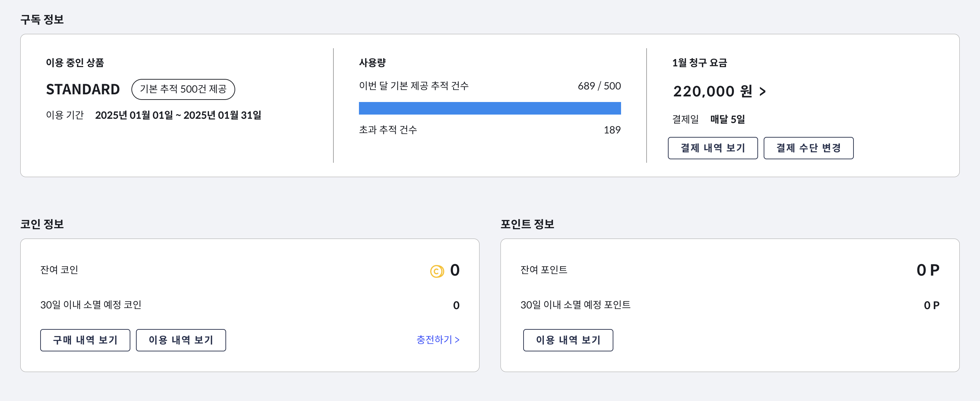
Task: Click the 포인트 정보 section heading
Action: 527,224
